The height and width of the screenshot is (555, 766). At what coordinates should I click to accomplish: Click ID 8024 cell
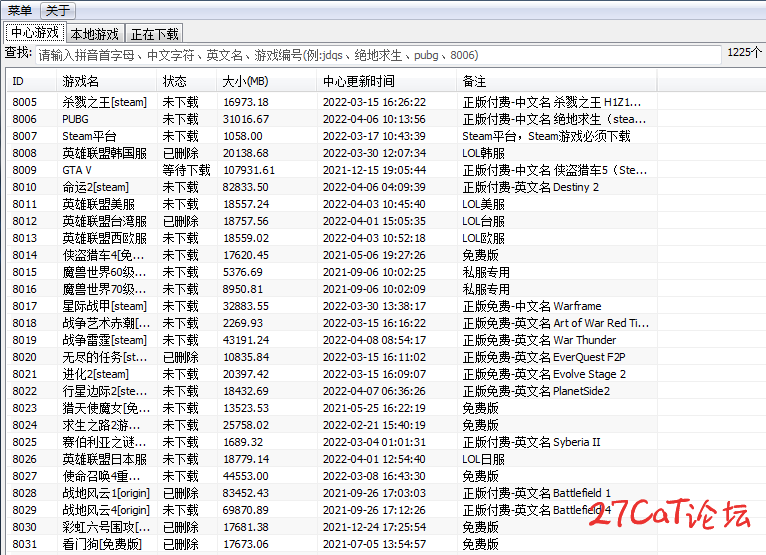24,426
